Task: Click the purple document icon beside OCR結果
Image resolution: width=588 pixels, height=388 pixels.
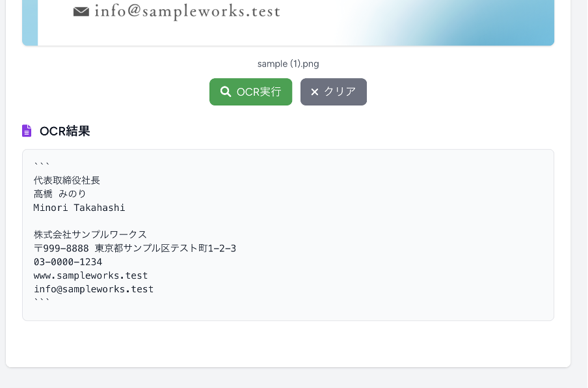Action: 27,131
